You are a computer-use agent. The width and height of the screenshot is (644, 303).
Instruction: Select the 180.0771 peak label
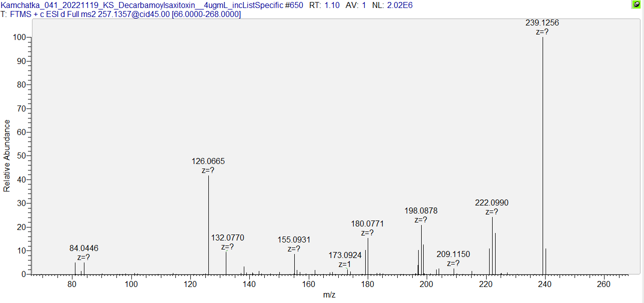(367, 223)
